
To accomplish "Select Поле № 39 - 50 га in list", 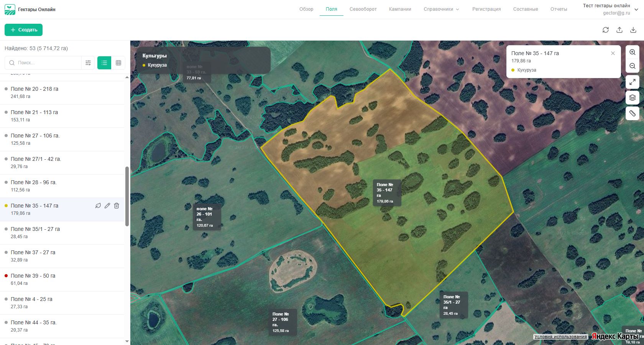I will [x=62, y=280].
